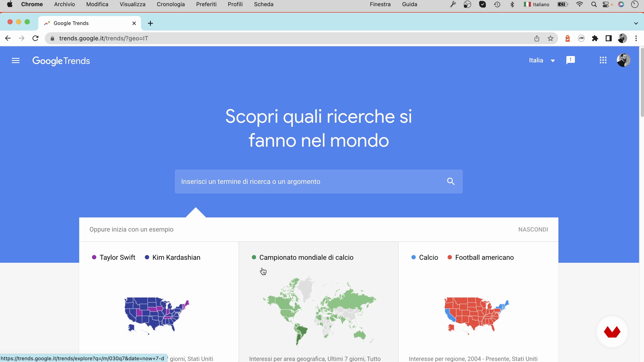Select the Google Trends tab
The height and width of the screenshot is (362, 644).
[90, 23]
